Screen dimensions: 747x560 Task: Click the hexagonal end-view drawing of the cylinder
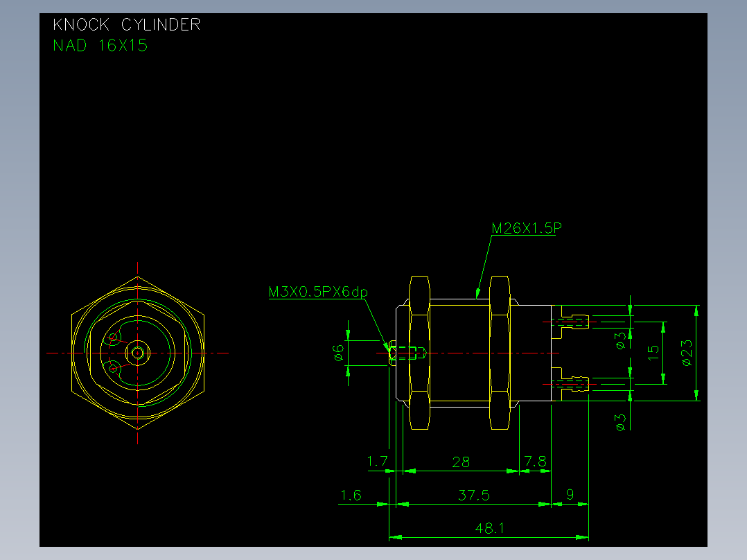[x=138, y=353]
